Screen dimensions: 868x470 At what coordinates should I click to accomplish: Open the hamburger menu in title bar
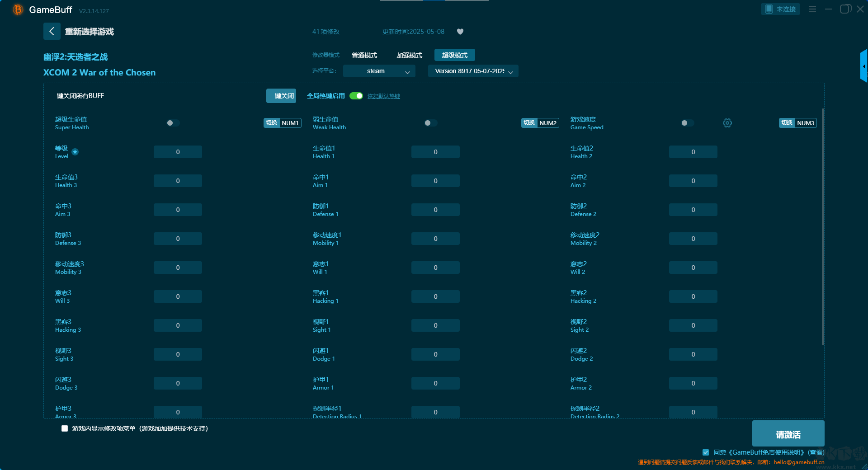tap(812, 9)
